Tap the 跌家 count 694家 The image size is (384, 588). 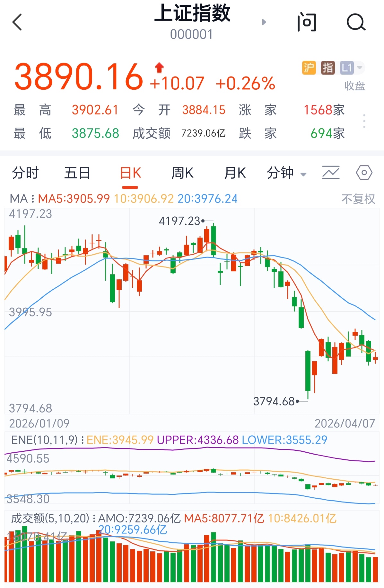click(x=327, y=133)
